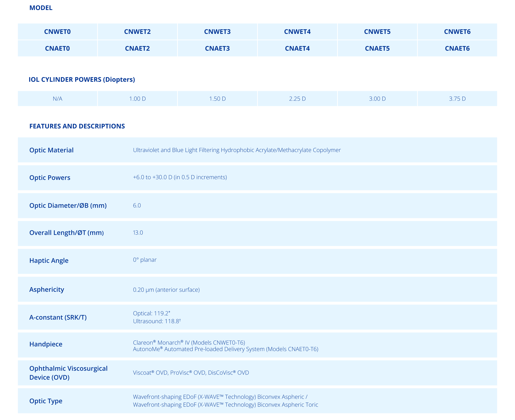Click the Optic Type row label
Screen dimensions: 515x420
tap(46, 401)
